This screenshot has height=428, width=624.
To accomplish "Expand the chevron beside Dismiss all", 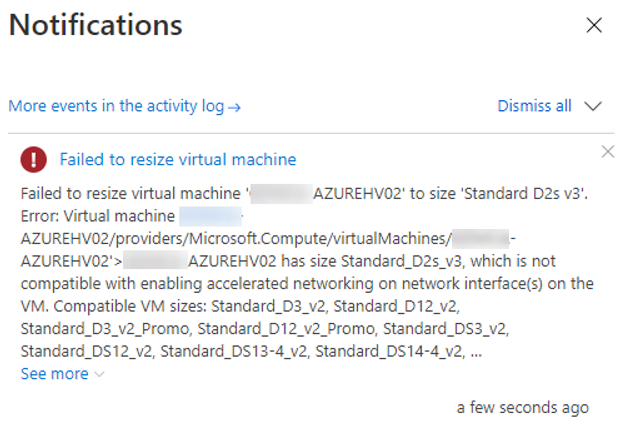I will click(593, 106).
